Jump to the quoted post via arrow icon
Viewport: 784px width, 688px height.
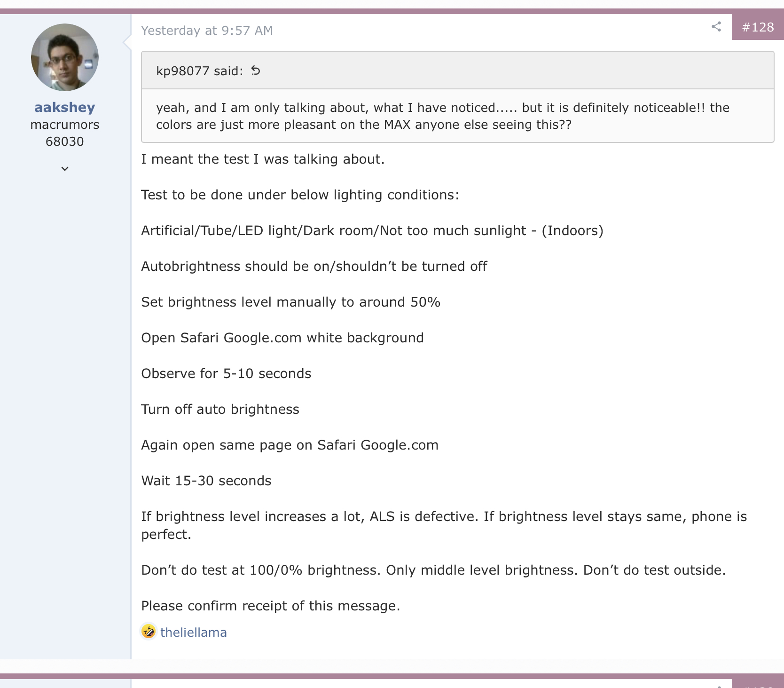(256, 71)
